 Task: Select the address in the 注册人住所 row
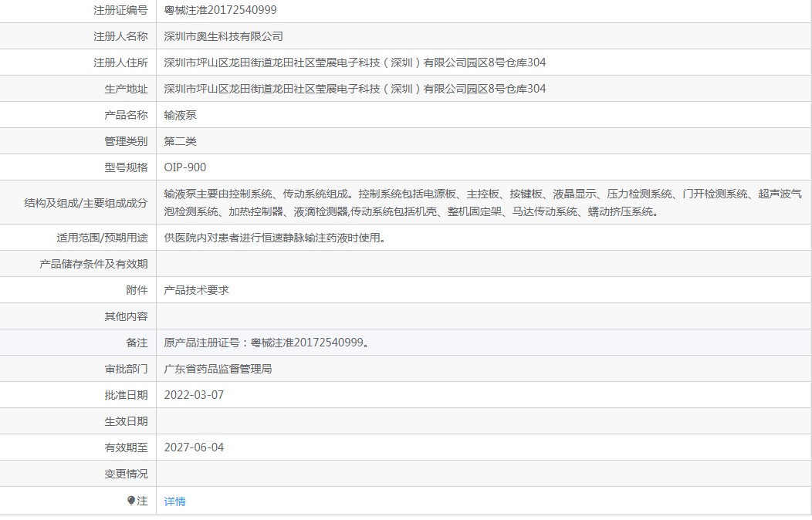click(355, 62)
